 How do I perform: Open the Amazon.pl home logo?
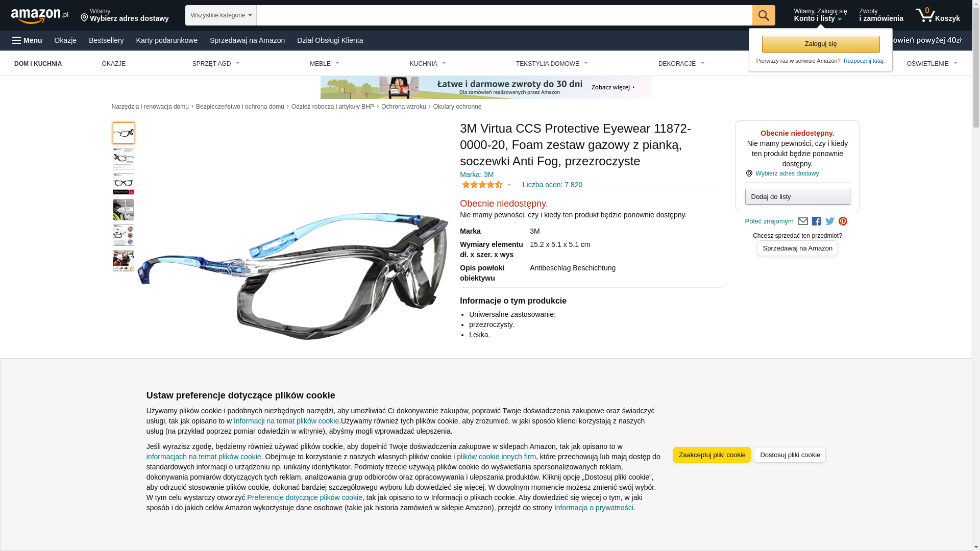(40, 16)
